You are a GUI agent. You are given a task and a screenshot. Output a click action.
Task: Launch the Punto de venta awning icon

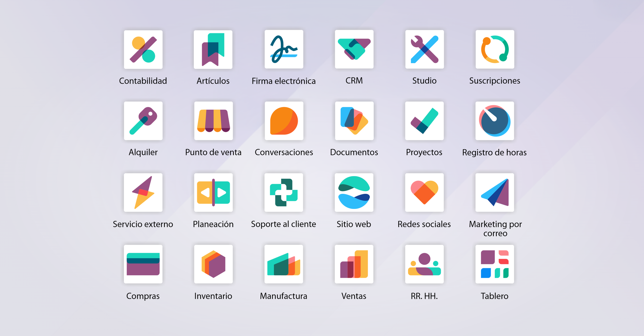(213, 121)
